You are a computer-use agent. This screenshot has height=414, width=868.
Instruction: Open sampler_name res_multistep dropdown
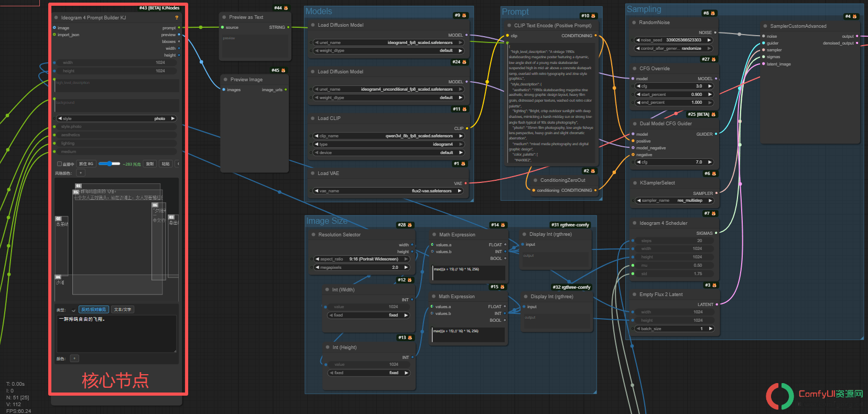[674, 200]
